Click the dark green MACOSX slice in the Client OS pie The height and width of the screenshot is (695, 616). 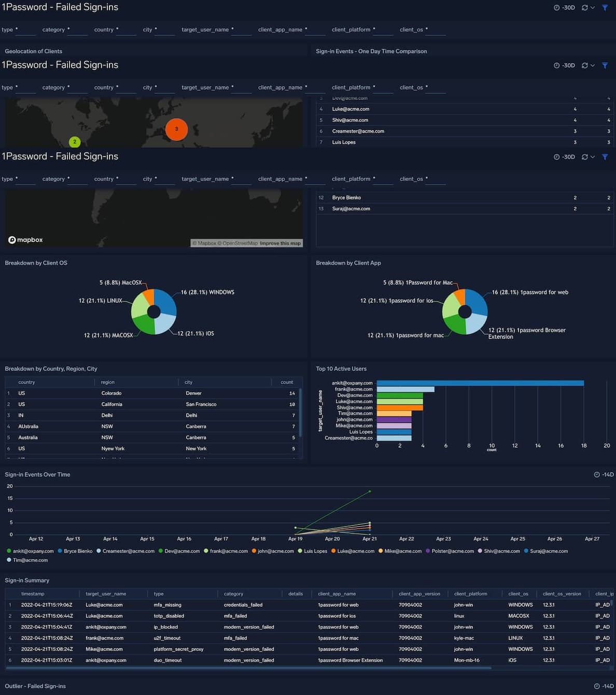click(x=144, y=324)
